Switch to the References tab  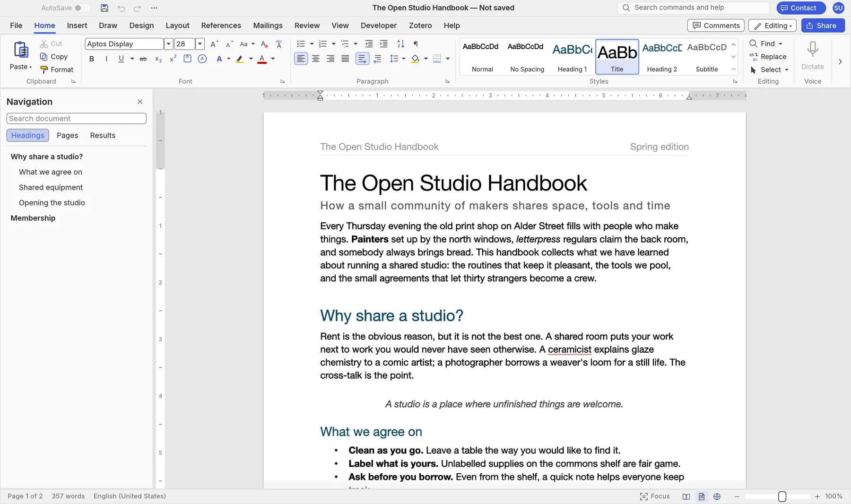221,26
